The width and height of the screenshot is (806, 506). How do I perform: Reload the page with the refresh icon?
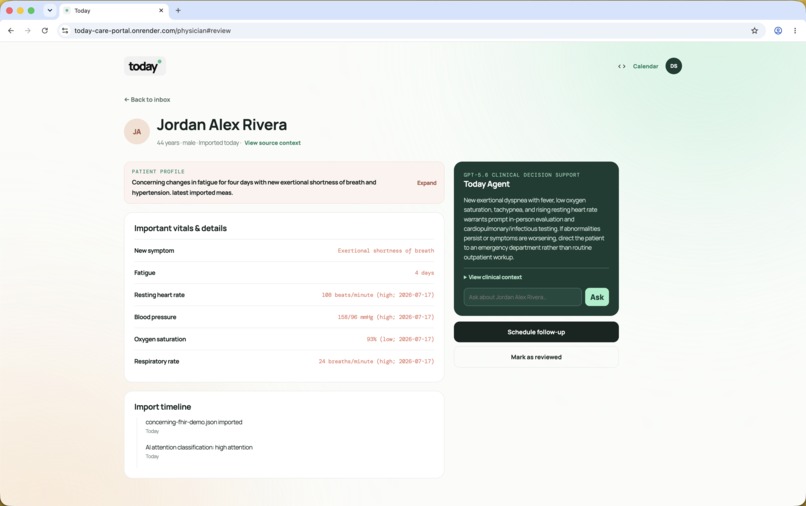tap(45, 31)
